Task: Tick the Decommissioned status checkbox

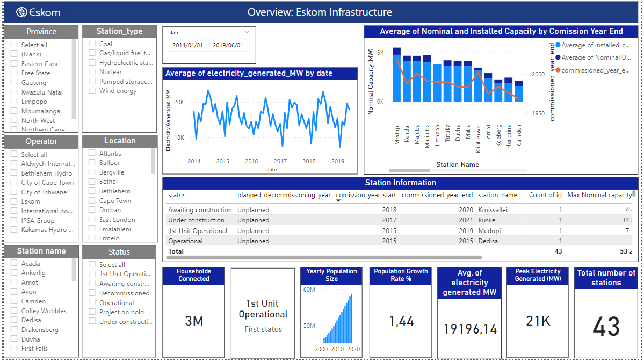Action: pyautogui.click(x=92, y=293)
